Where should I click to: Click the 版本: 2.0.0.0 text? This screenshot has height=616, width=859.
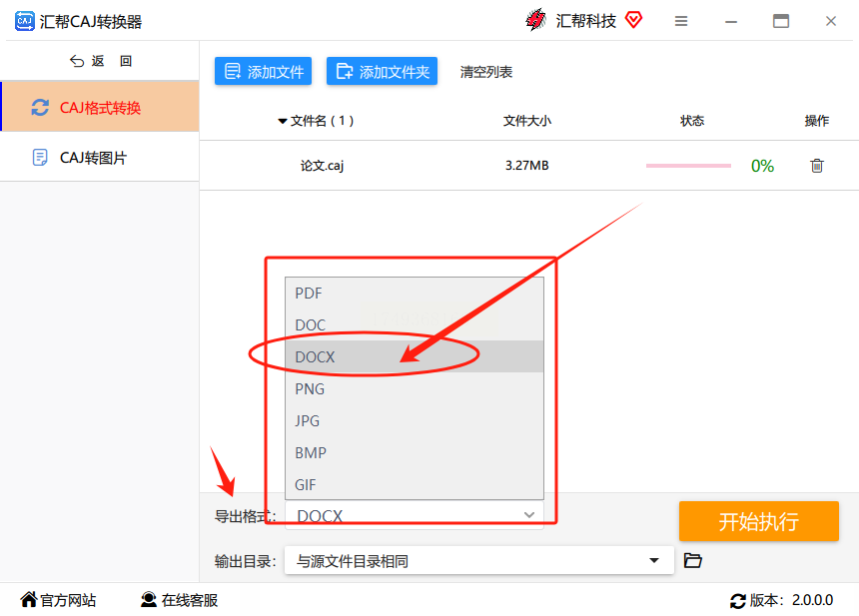coord(791,601)
